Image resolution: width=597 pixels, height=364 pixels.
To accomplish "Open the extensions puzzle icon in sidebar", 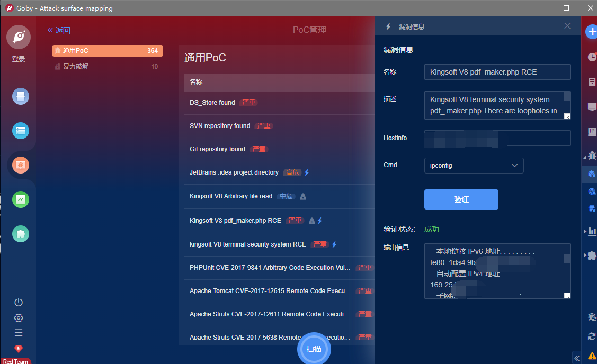I will pyautogui.click(x=21, y=234).
